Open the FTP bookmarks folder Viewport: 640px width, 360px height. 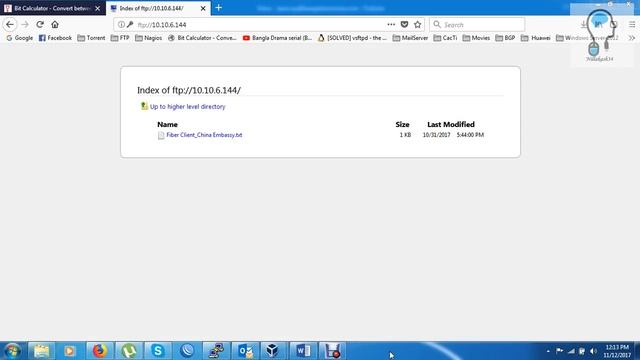(120, 38)
